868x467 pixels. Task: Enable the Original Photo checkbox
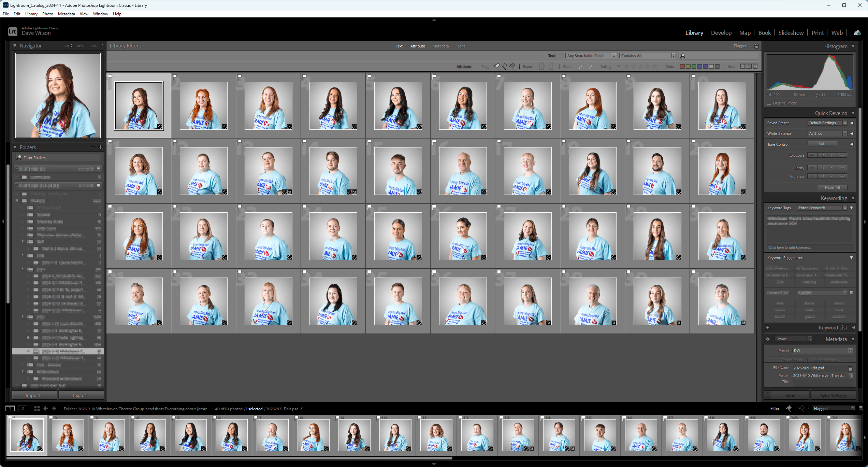[x=769, y=103]
